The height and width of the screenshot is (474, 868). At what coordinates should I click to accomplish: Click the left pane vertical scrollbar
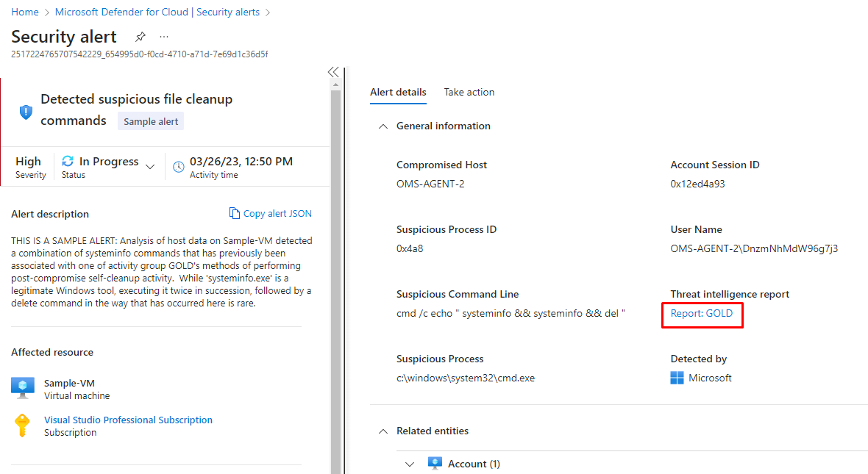(335, 279)
